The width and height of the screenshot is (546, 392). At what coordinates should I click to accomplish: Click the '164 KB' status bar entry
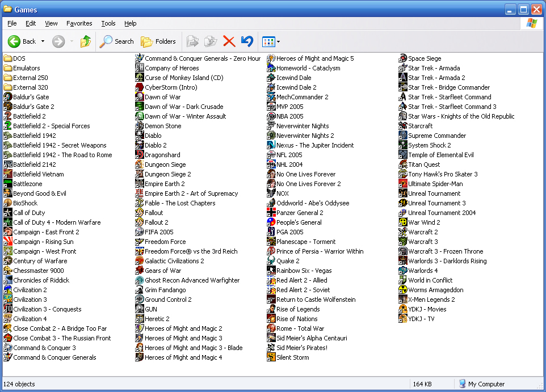pos(422,384)
